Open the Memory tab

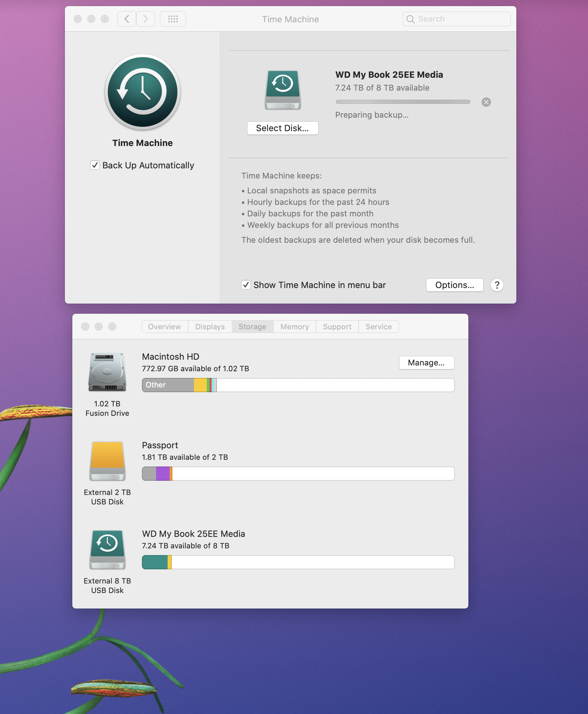pyautogui.click(x=295, y=327)
